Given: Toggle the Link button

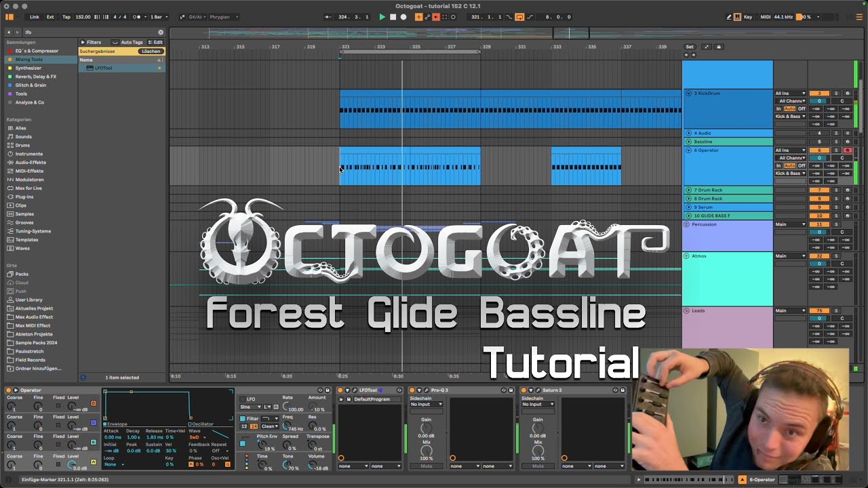Looking at the screenshot, I should pos(34,17).
